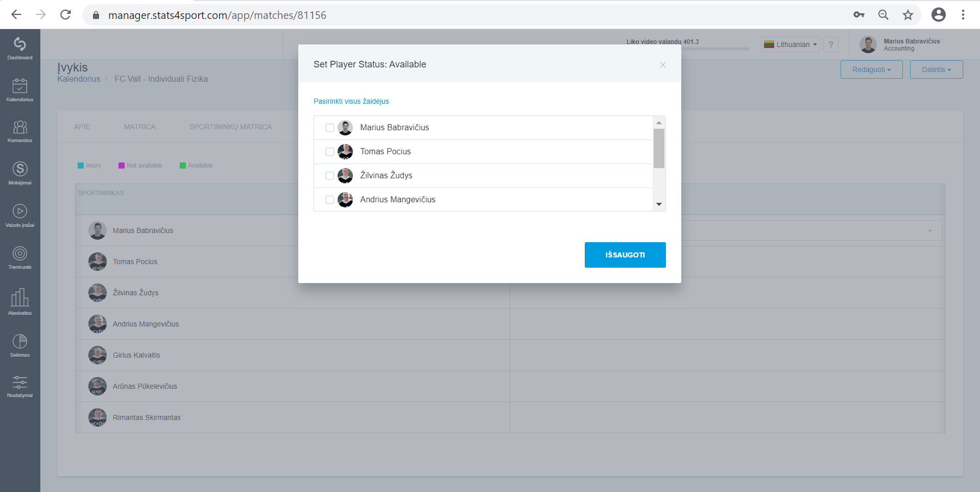
Task: Open the Redaguoti dropdown menu
Action: [x=871, y=69]
